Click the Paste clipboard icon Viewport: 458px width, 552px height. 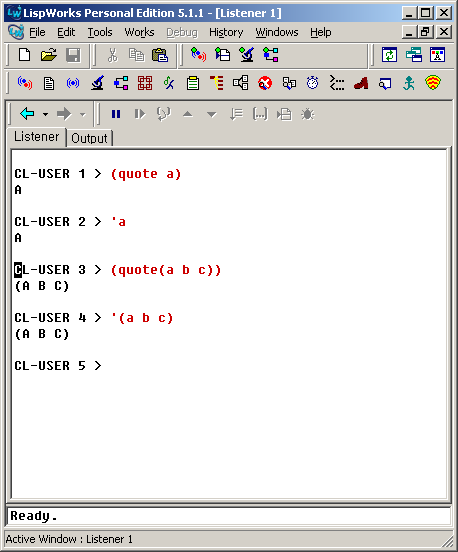pos(160,55)
